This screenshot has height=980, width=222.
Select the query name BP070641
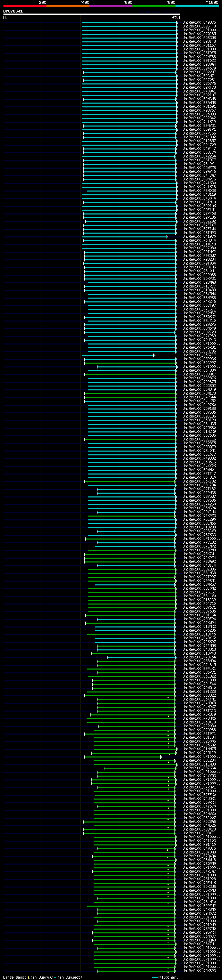[13, 11]
